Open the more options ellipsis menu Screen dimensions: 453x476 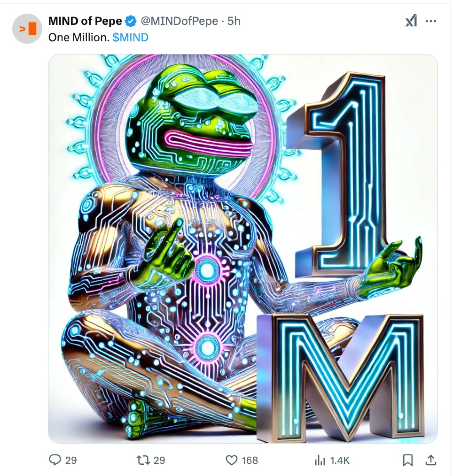click(431, 21)
